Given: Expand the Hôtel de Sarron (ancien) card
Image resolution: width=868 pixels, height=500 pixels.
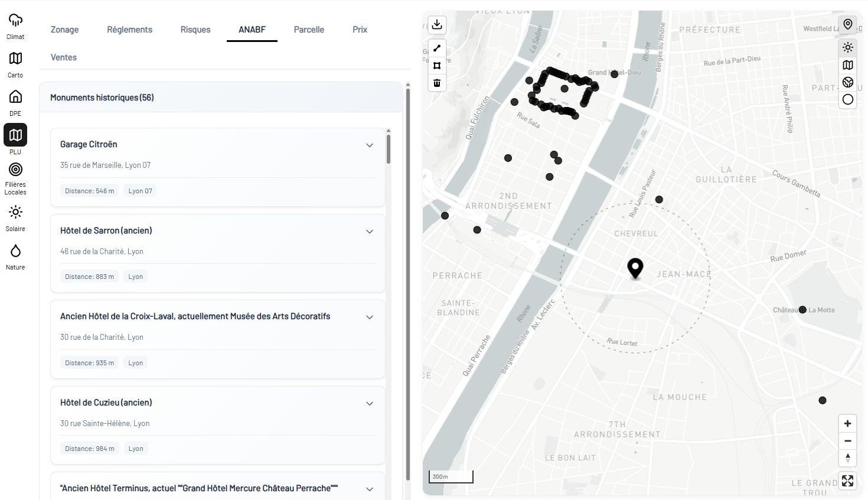Looking at the screenshot, I should point(370,232).
